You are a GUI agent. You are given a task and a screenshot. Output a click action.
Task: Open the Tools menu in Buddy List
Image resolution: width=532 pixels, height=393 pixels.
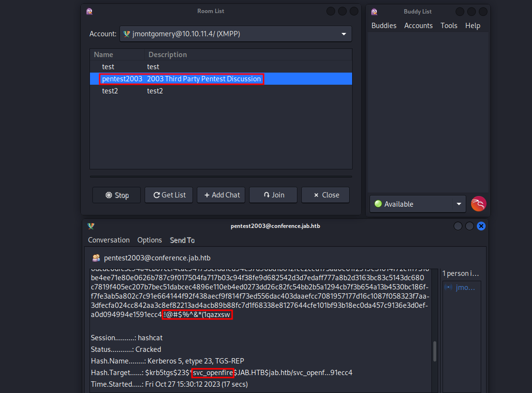click(x=448, y=26)
